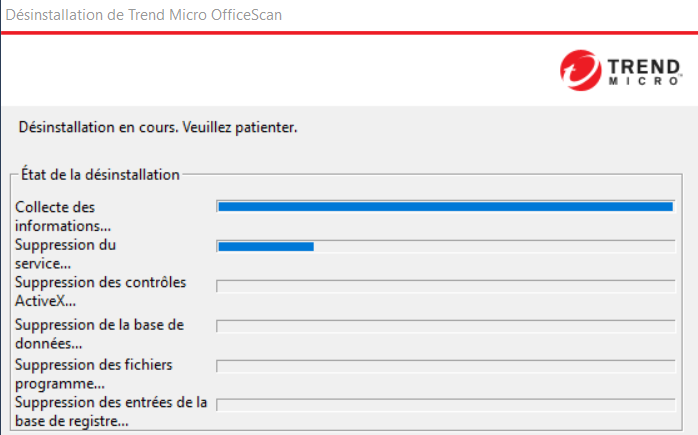
Task: Select the État de la désinstallation group label
Action: click(x=100, y=174)
